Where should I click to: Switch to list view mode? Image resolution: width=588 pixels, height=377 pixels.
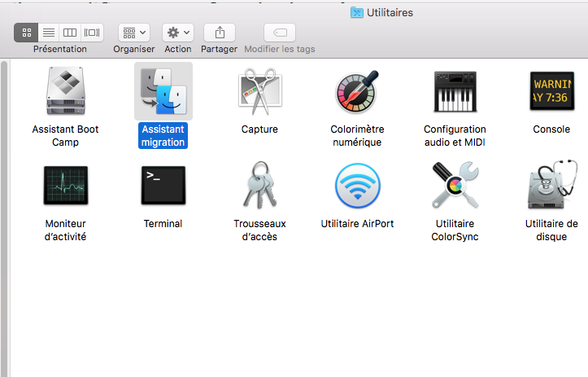click(x=49, y=33)
